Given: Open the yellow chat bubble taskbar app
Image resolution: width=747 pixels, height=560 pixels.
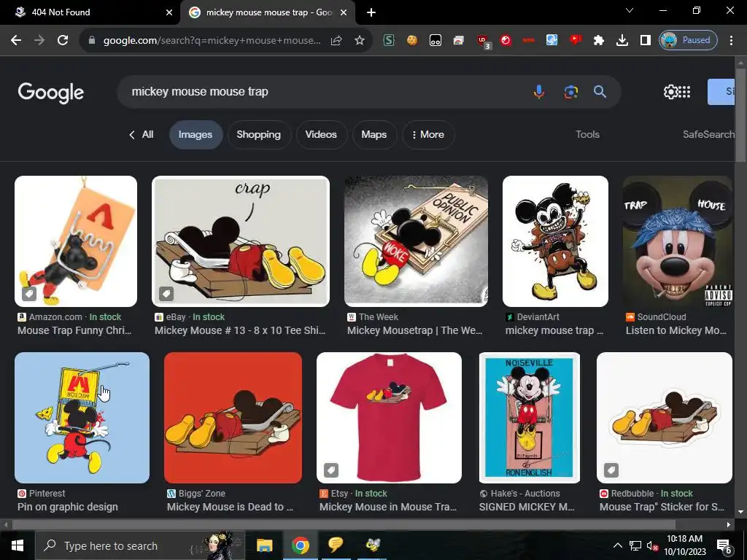Looking at the screenshot, I should click(x=336, y=545).
